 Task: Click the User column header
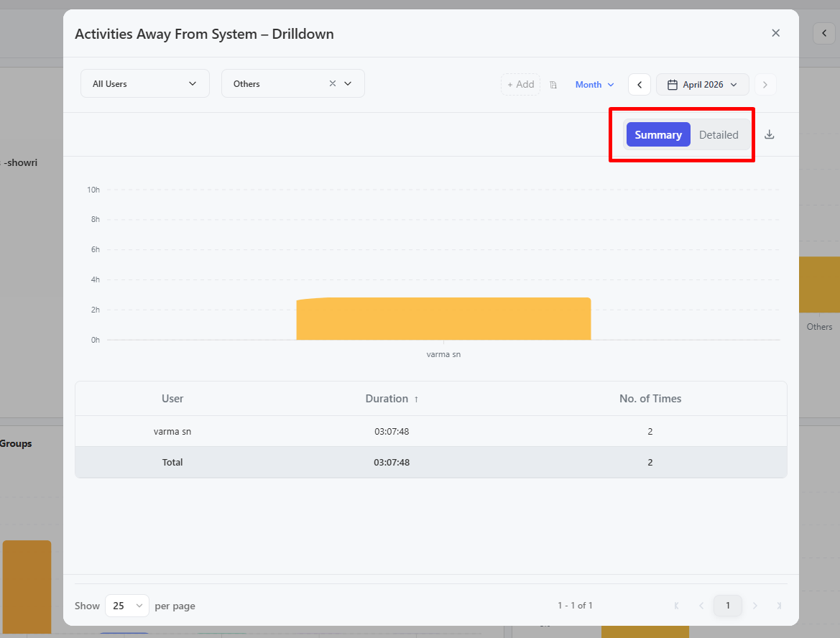click(x=172, y=399)
